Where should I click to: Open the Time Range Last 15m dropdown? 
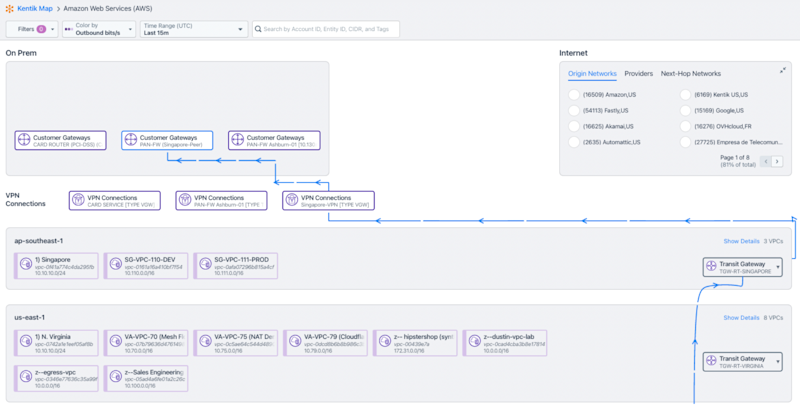[194, 29]
